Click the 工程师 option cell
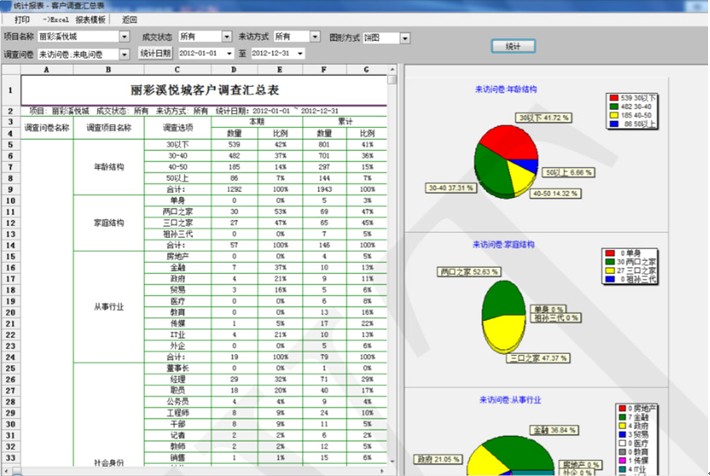Screen dimensions: 710x476 coord(178,413)
